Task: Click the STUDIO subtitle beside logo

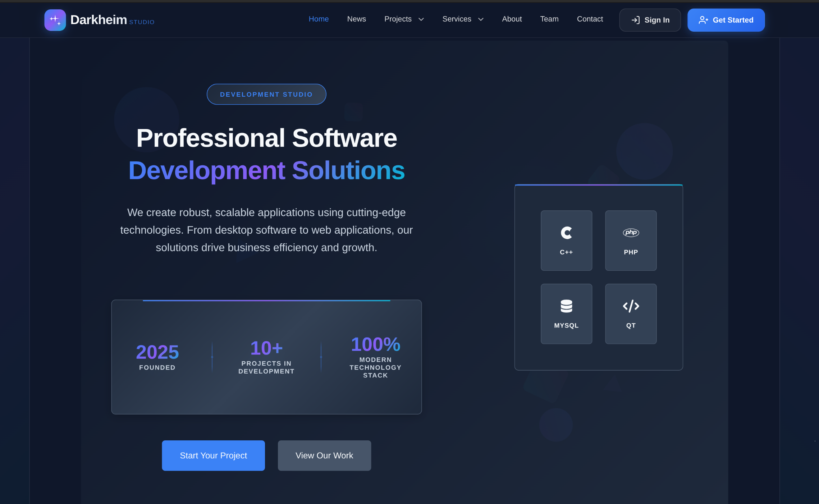Action: [142, 22]
